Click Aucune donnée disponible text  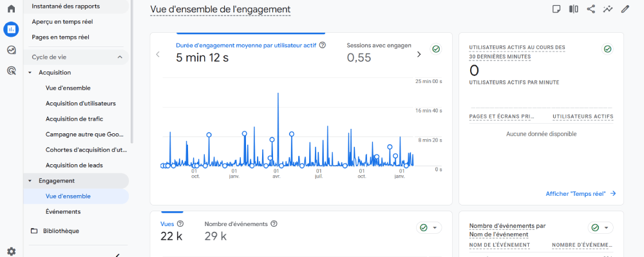542,134
